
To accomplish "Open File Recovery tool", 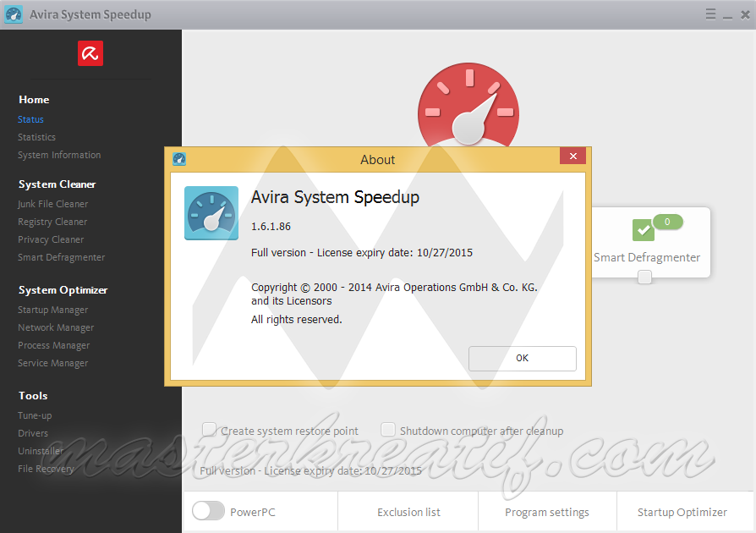I will tap(46, 469).
